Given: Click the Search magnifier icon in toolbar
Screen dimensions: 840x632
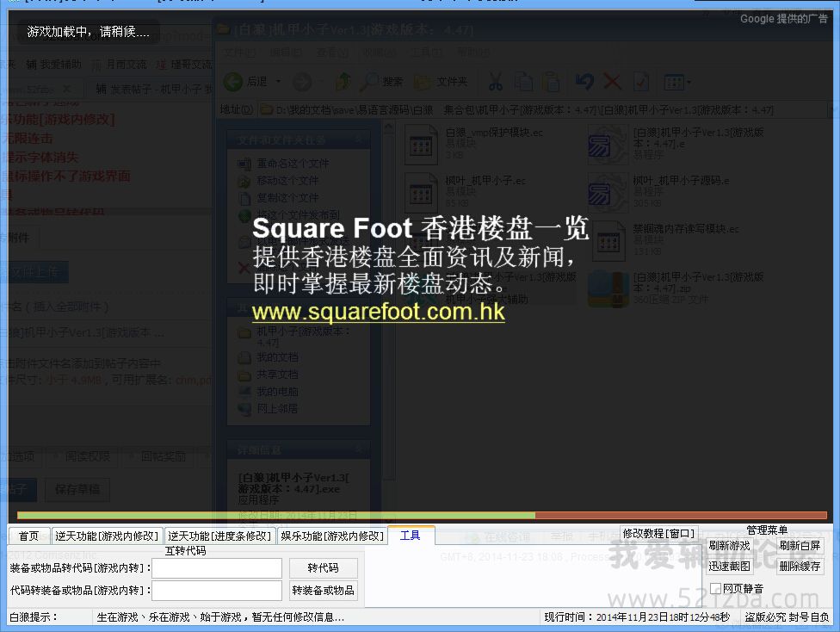Looking at the screenshot, I should (x=369, y=82).
